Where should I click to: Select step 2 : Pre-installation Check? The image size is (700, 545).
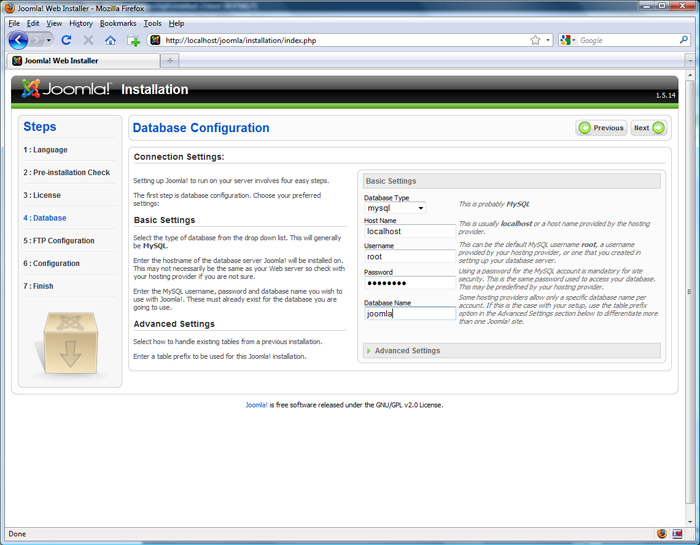[x=67, y=172]
